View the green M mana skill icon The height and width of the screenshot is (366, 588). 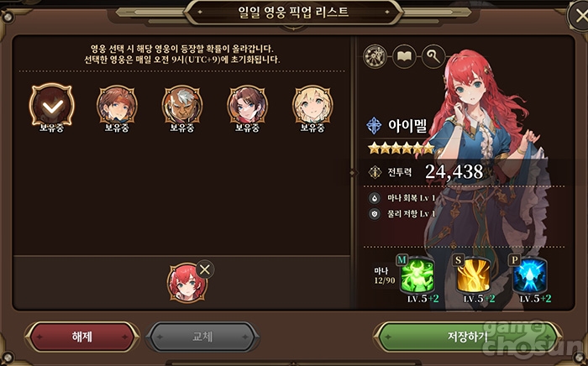pyautogui.click(x=417, y=276)
